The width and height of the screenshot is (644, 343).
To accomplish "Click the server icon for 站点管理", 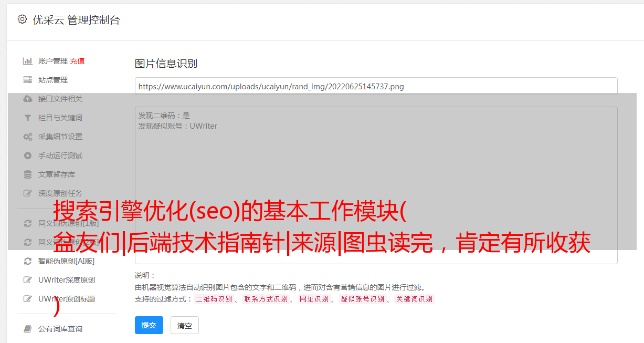I will [x=28, y=80].
